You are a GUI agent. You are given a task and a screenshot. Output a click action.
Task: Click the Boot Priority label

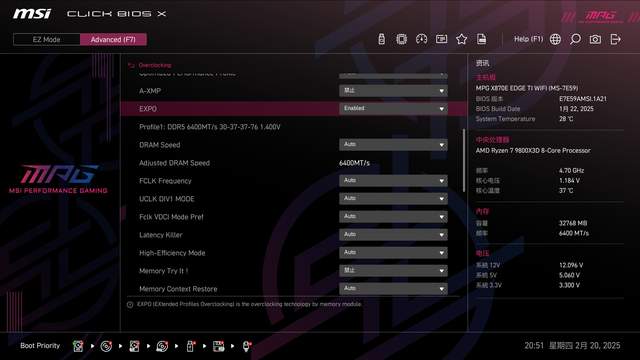coord(40,346)
